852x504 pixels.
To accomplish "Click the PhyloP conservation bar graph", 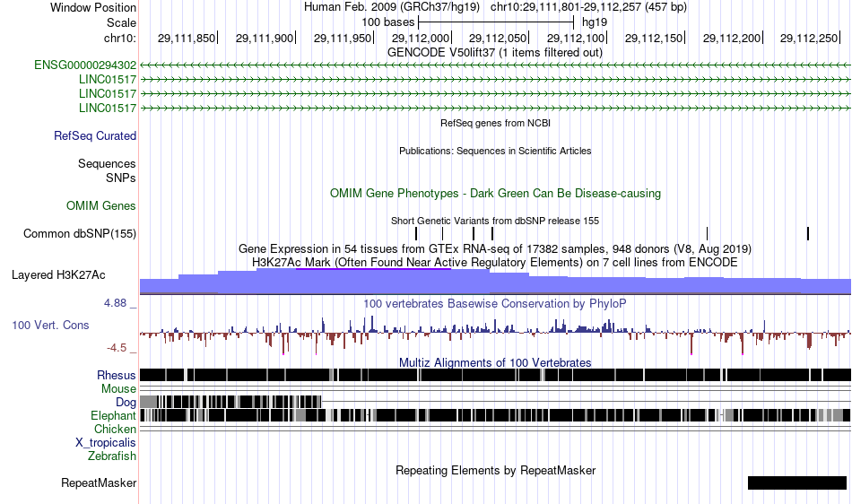I will click(x=496, y=334).
